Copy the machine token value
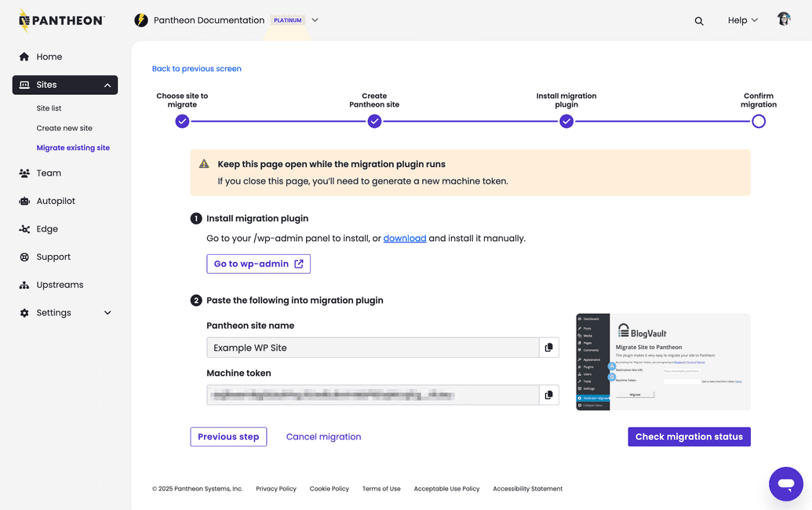This screenshot has width=812, height=510. 548,395
